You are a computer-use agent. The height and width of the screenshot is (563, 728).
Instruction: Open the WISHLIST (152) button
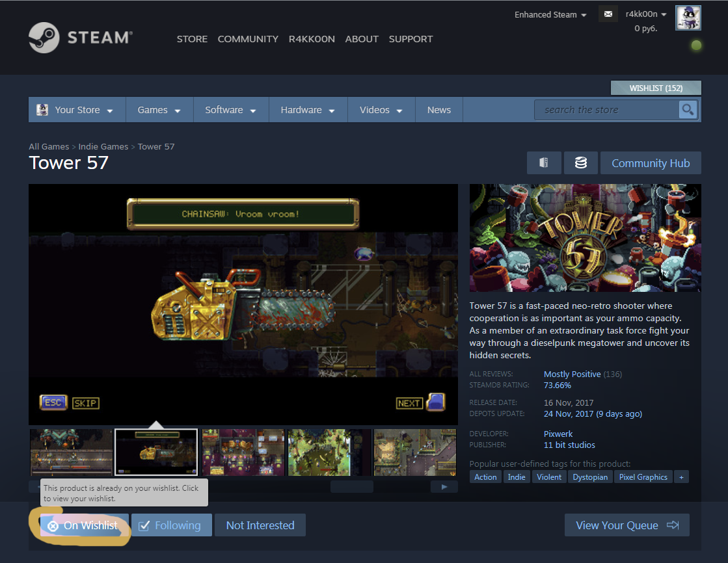tap(656, 88)
